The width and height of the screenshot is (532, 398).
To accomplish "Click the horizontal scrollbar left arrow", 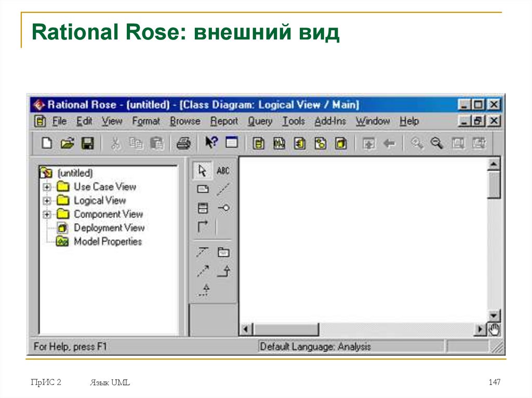I will (x=246, y=329).
